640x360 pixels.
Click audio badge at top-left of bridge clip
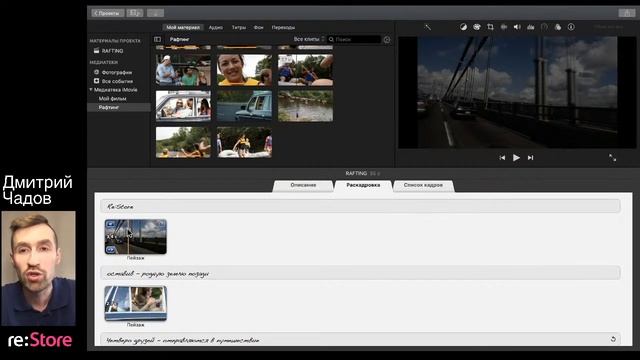(x=111, y=224)
